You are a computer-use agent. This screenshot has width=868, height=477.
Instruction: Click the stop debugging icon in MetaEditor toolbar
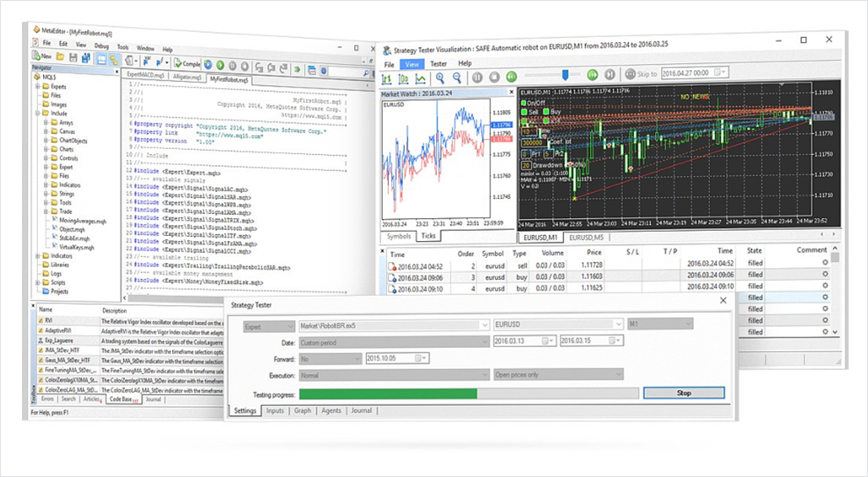pyautogui.click(x=244, y=67)
